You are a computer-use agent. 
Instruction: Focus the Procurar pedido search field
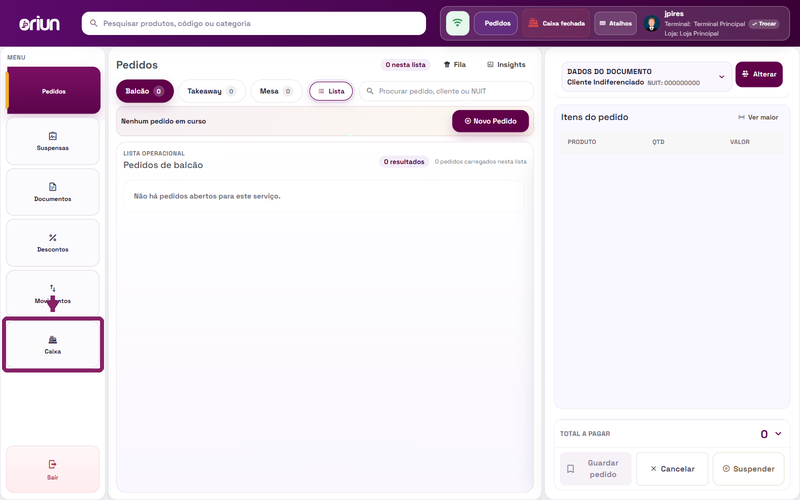[x=446, y=91]
